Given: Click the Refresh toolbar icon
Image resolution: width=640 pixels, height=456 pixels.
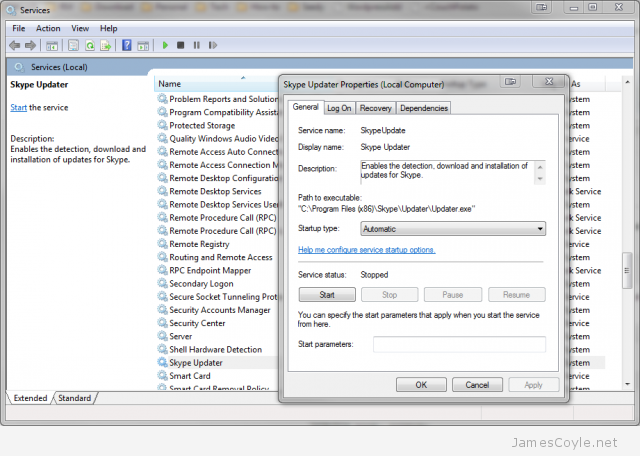Looking at the screenshot, I should tap(90, 45).
